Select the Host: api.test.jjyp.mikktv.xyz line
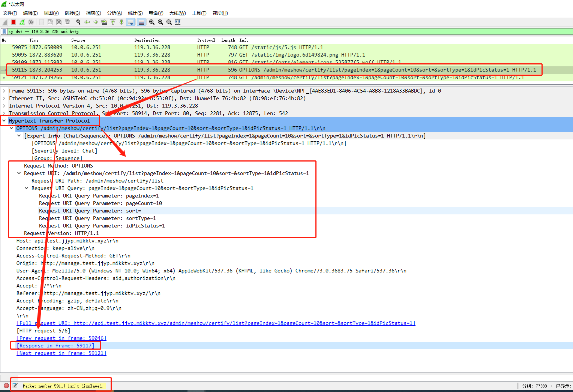This screenshot has width=573, height=392. coord(67,241)
